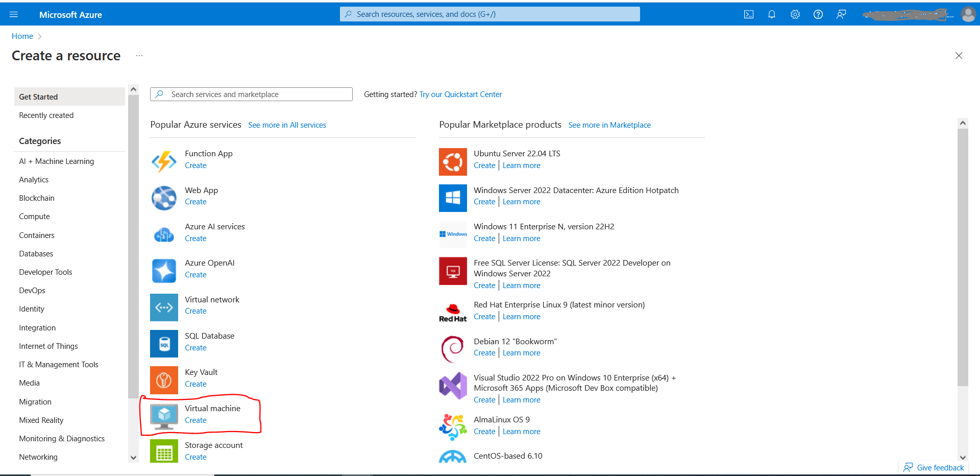Click the categories sidebar scroll down arrow
Viewport: 980px width, 476px height.
pyautogui.click(x=133, y=458)
